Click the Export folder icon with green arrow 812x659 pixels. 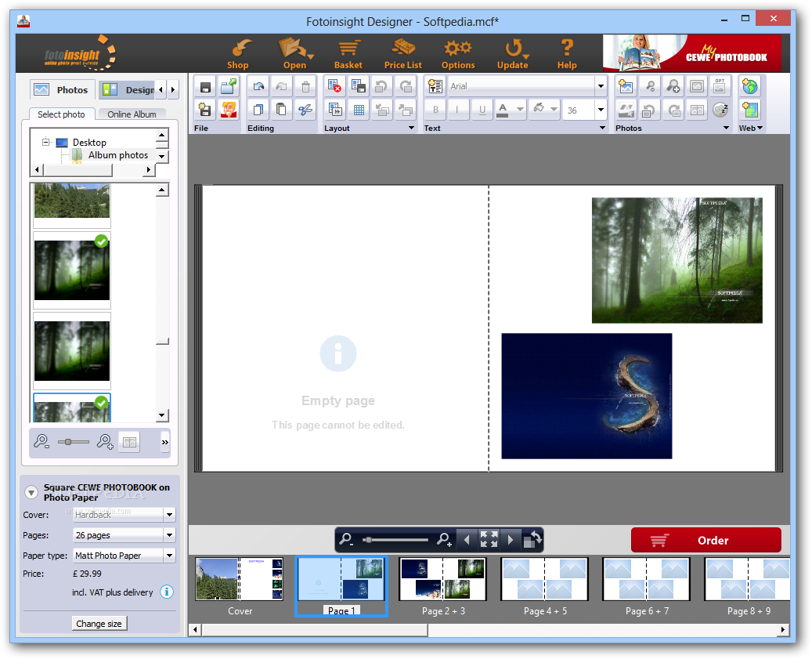coord(229,86)
